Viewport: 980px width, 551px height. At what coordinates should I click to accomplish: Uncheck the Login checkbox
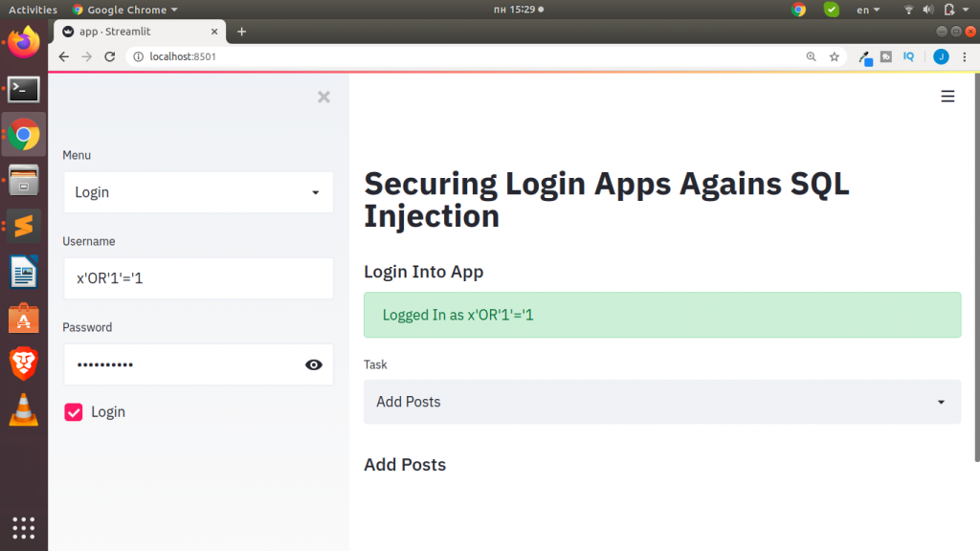tap(74, 411)
